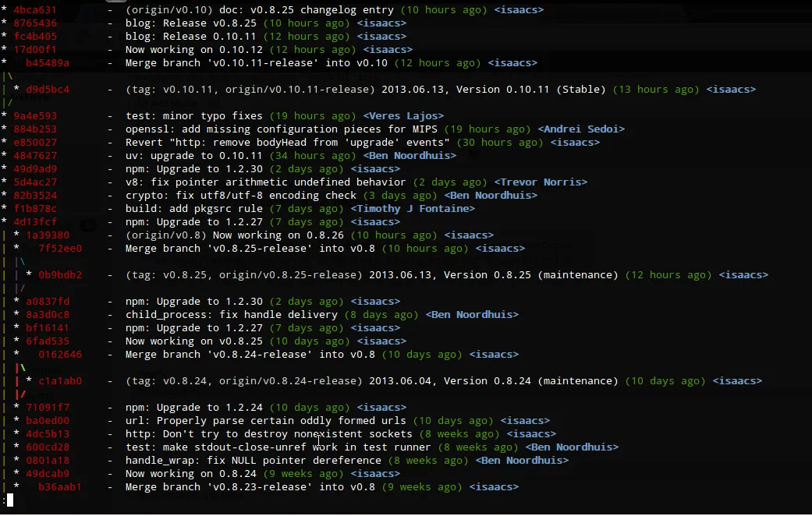This screenshot has height=516, width=812.
Task: Select commit hash b36aab1
Action: 60,487
